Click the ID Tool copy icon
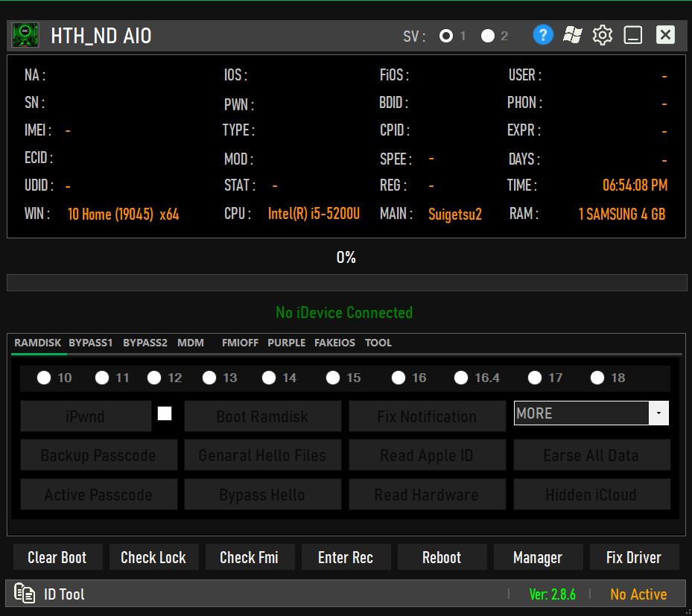The height and width of the screenshot is (616, 692). 25,593
